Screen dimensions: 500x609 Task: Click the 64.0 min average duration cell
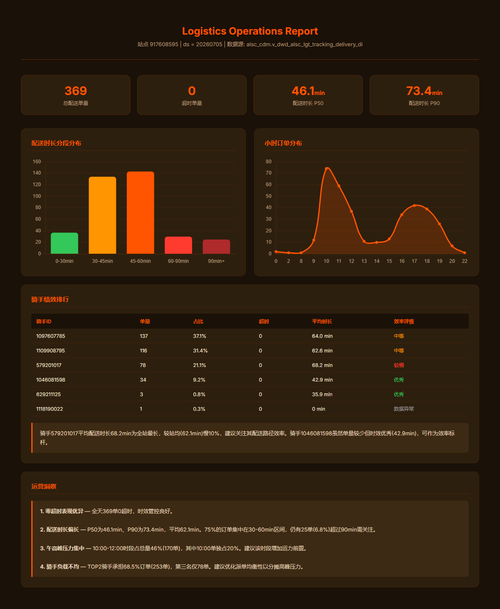(322, 336)
